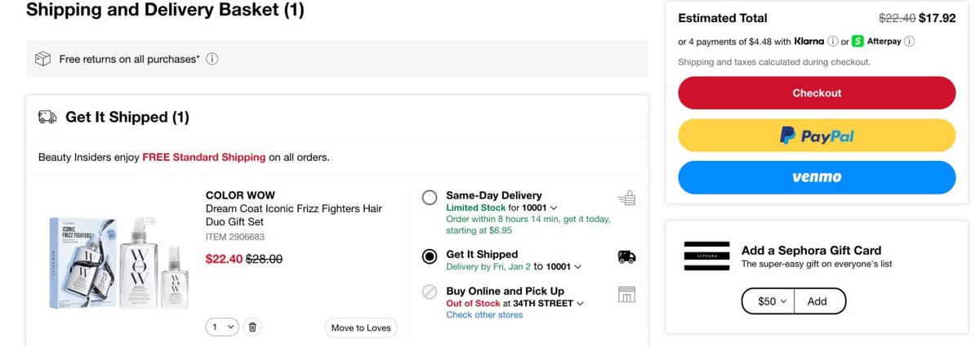Viewport: 980px width, 347px height.
Task: Select the Get It Shipped radio button
Action: [x=430, y=256]
